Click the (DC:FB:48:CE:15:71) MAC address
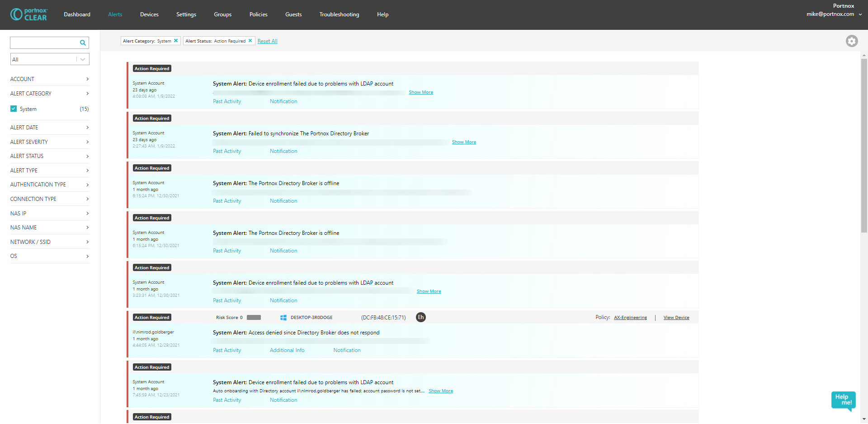This screenshot has height=424, width=868. pos(383,318)
